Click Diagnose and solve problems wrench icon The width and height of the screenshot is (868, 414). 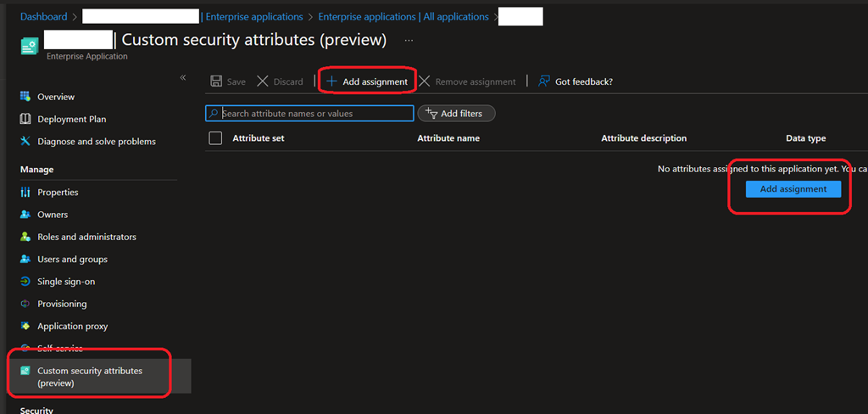[25, 142]
